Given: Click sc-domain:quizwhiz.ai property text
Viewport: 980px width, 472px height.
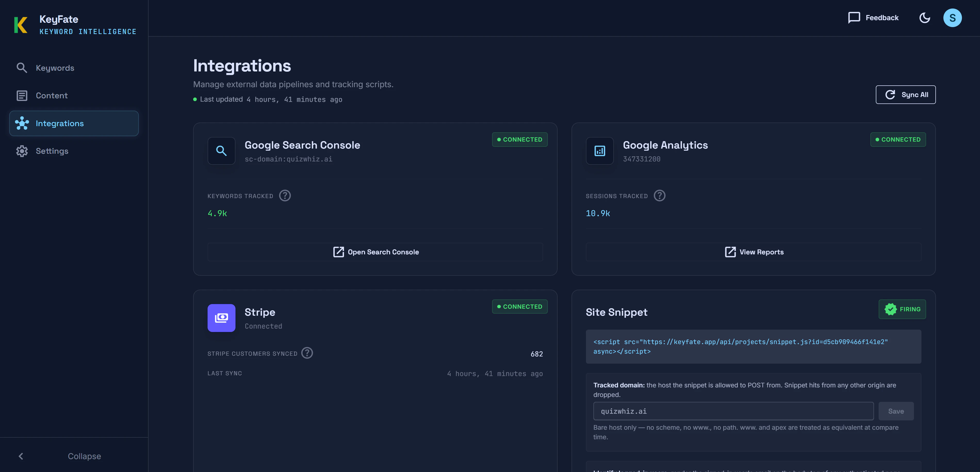Looking at the screenshot, I should [x=288, y=159].
